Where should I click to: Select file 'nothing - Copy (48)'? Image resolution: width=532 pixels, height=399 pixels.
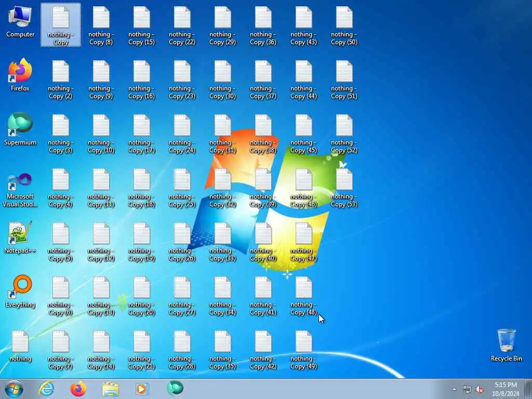click(303, 296)
